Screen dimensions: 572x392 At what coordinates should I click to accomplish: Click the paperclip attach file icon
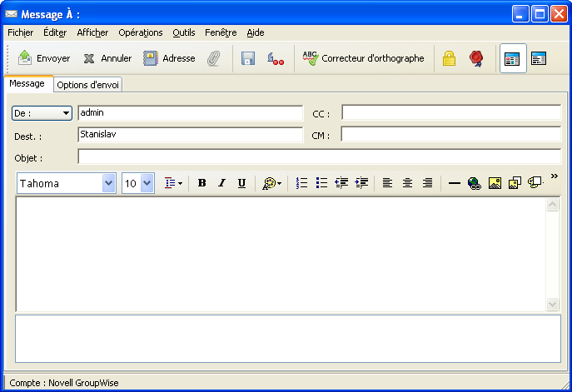click(x=214, y=58)
